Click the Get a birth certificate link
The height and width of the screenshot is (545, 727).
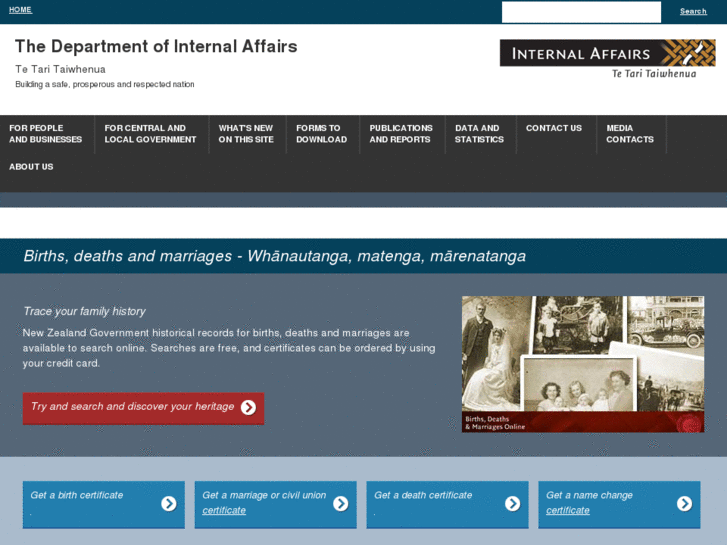(x=103, y=505)
